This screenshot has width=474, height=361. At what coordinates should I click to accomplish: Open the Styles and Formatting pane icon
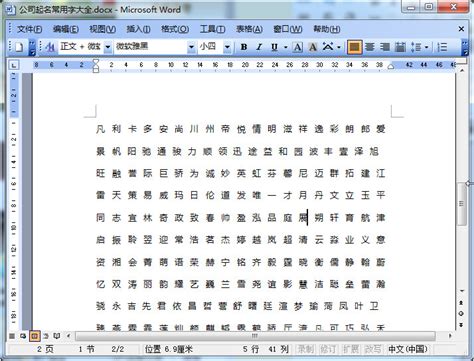pos(50,47)
